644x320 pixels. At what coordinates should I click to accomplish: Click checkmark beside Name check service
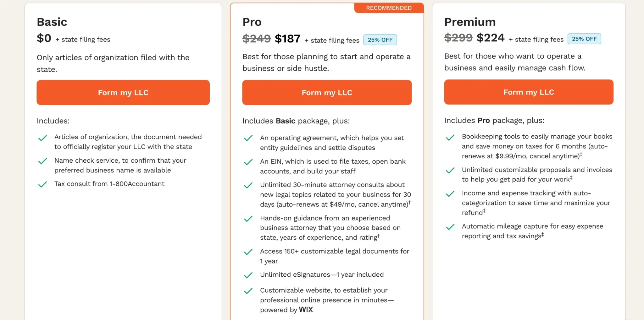click(x=42, y=161)
